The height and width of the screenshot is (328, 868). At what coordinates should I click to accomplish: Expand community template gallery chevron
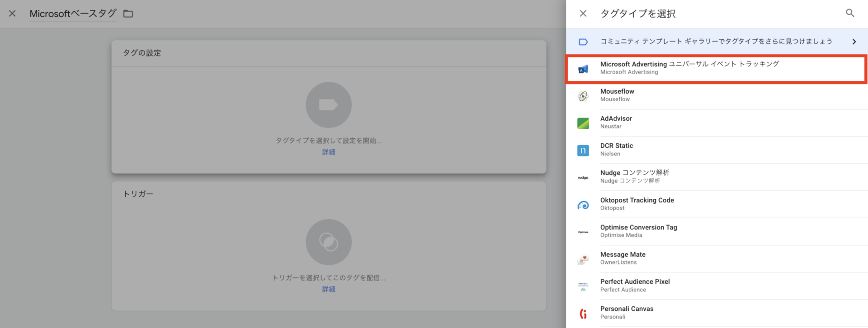854,42
